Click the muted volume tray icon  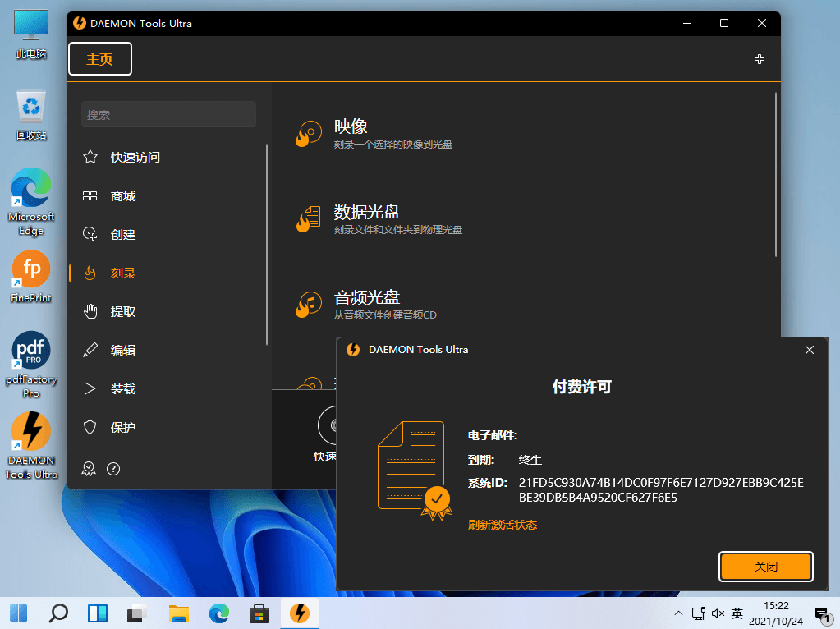click(718, 613)
